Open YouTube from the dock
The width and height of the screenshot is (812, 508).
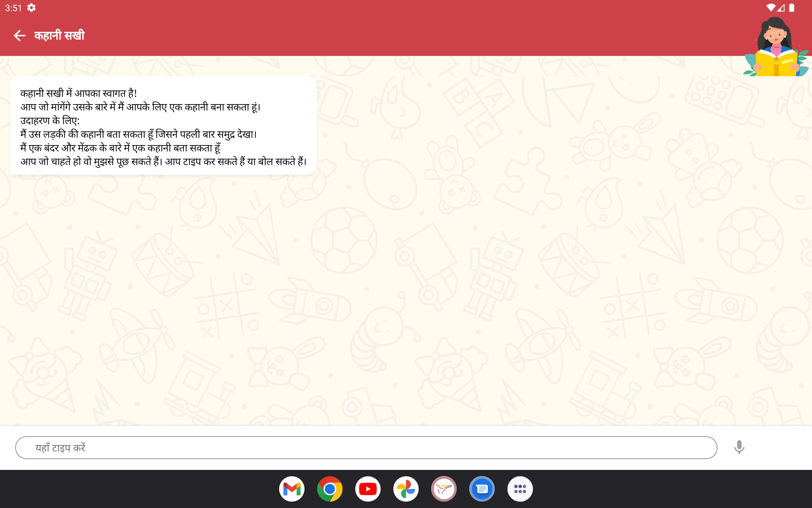368,489
